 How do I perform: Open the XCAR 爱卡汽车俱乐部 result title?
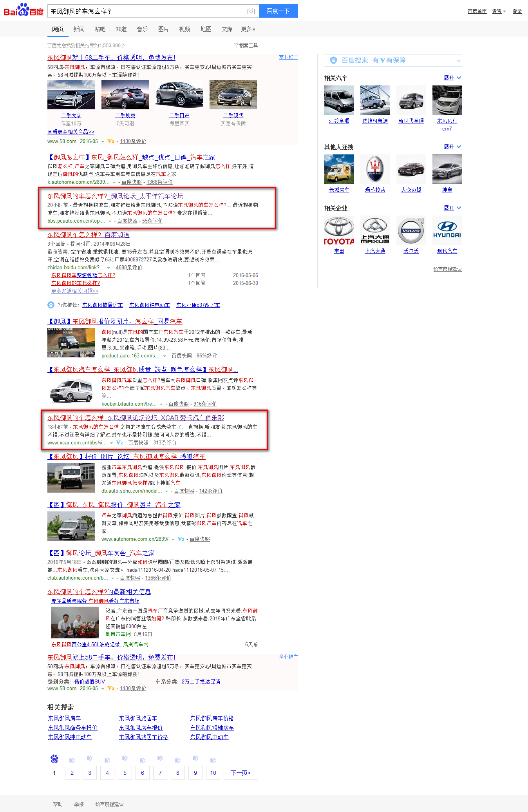click(136, 418)
